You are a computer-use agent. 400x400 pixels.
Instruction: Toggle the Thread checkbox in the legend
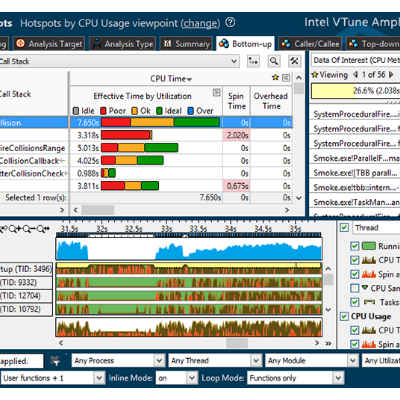pyautogui.click(x=344, y=228)
